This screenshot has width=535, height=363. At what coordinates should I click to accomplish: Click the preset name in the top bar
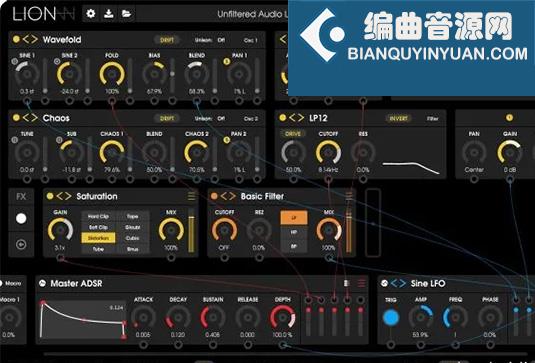click(x=252, y=14)
